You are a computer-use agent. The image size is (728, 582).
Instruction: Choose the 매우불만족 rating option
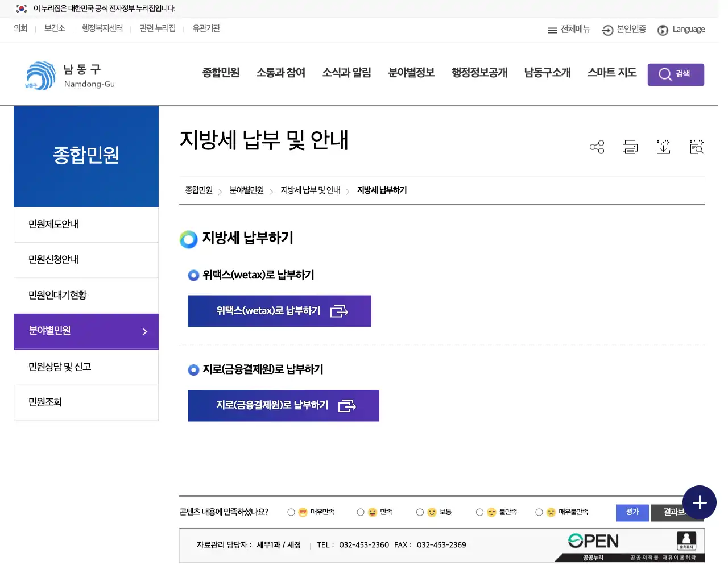pos(539,512)
